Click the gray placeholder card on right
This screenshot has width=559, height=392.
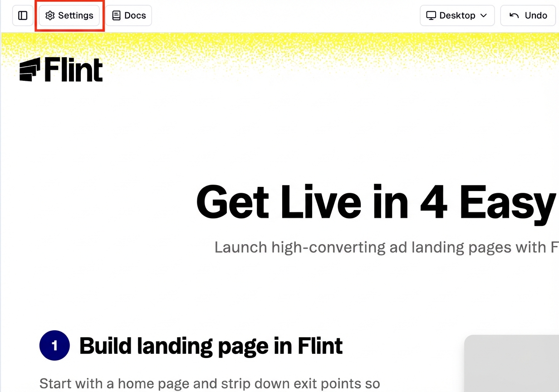pyautogui.click(x=511, y=363)
